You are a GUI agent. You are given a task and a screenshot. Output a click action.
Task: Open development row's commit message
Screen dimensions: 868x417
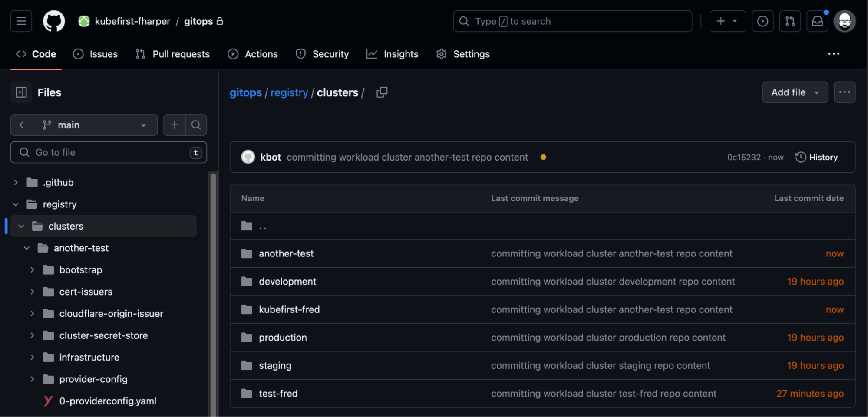613,281
